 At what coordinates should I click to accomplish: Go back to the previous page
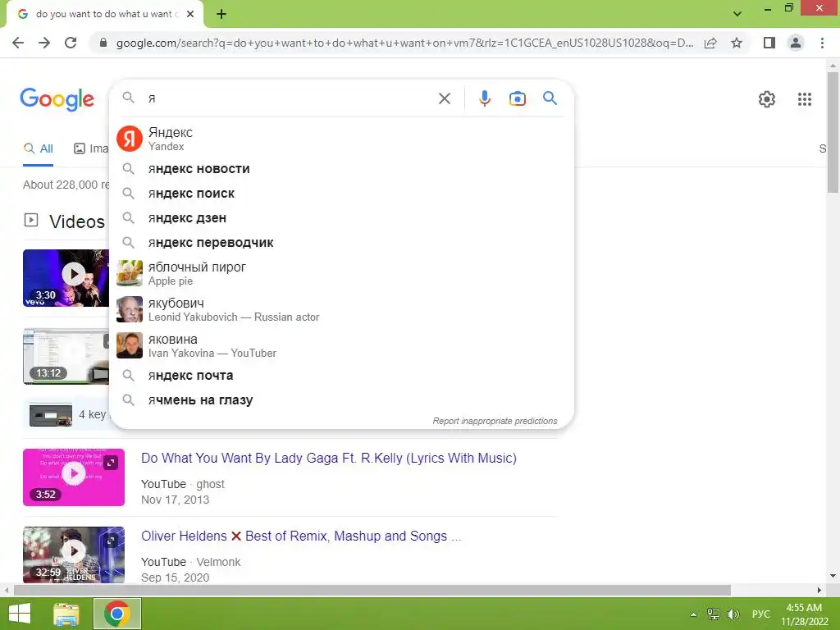click(18, 43)
